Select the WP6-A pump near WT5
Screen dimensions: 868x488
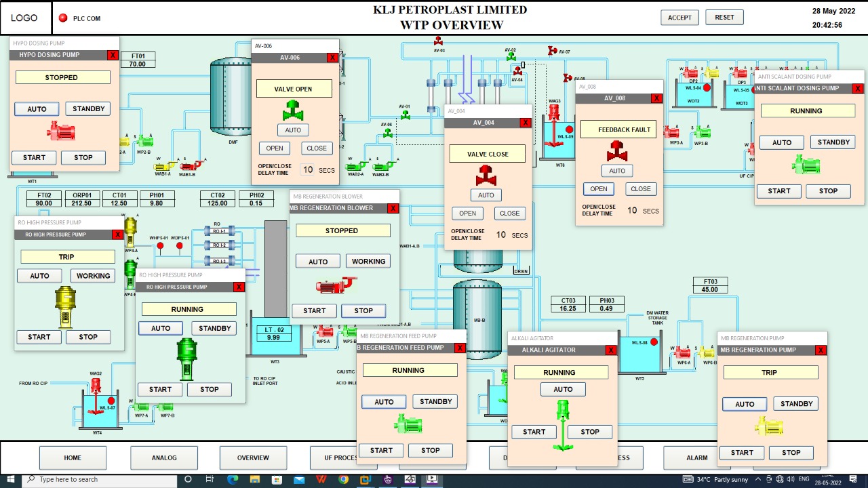tap(683, 352)
